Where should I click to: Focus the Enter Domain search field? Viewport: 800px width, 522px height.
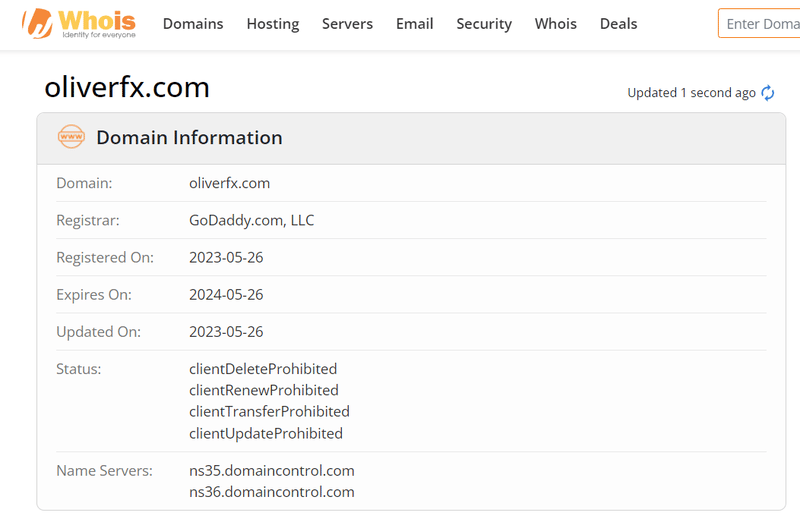tap(759, 23)
